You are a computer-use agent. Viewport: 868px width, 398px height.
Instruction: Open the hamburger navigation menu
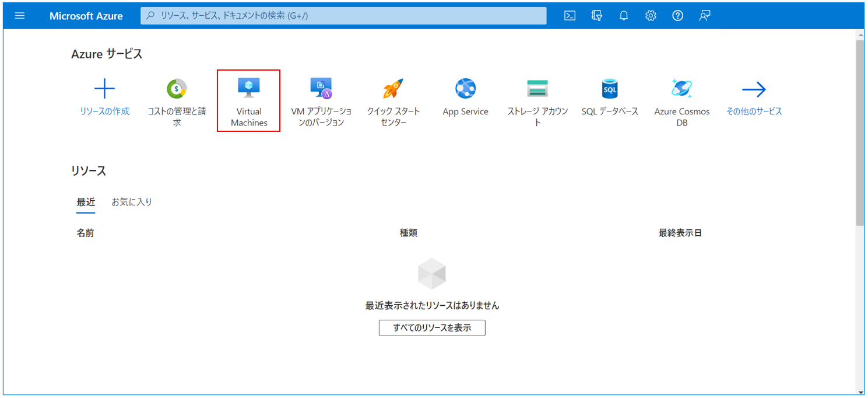pos(19,16)
